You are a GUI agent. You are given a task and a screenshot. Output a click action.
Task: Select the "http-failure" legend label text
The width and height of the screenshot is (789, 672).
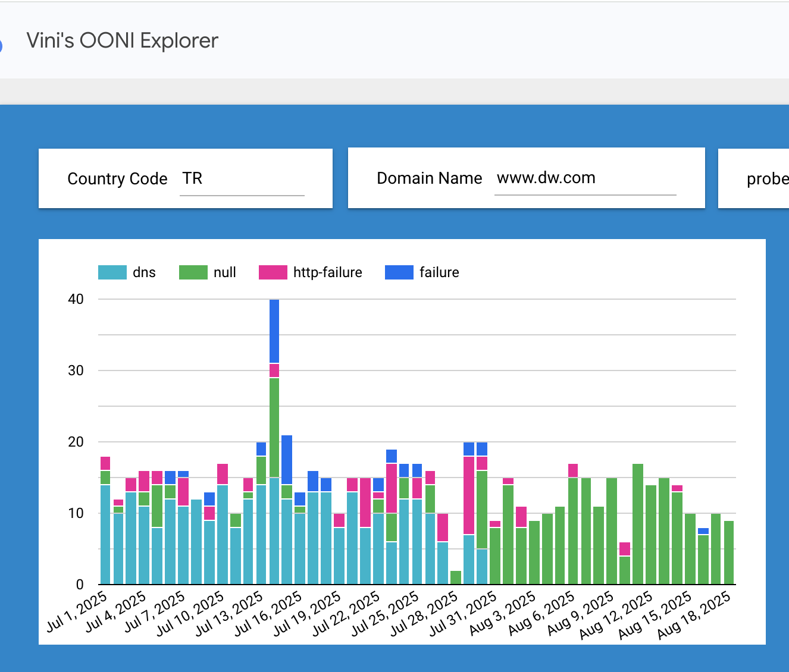(x=327, y=272)
